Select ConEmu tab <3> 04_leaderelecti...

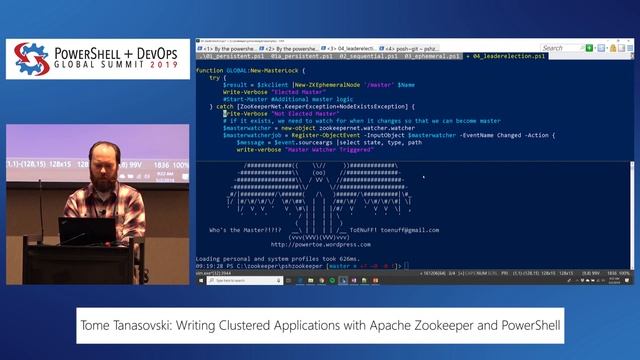[349, 49]
